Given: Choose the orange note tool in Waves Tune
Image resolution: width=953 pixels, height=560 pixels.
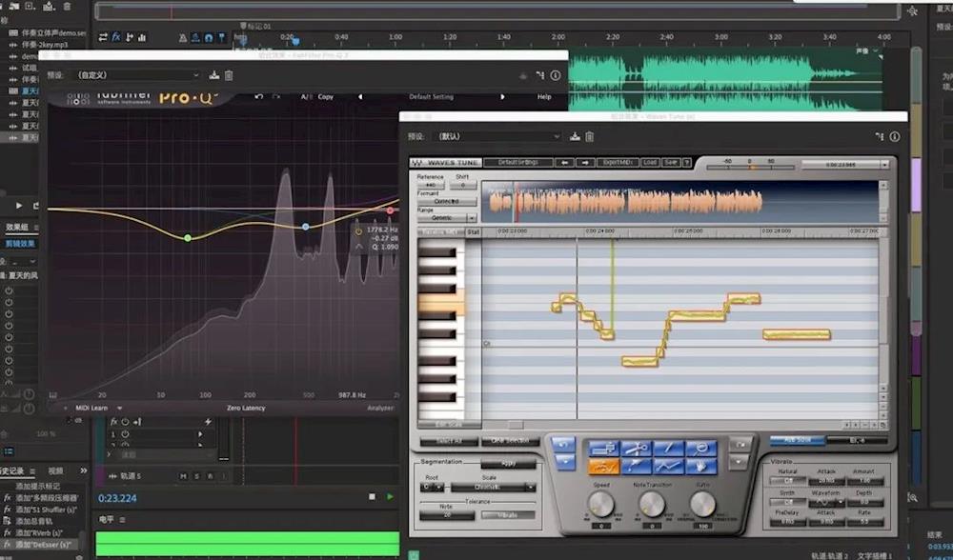Looking at the screenshot, I should tap(603, 467).
